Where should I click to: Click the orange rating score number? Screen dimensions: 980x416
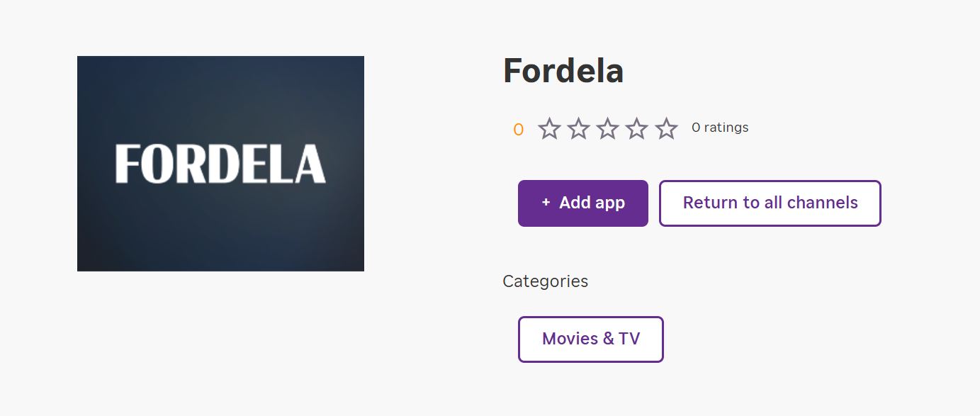click(x=518, y=130)
